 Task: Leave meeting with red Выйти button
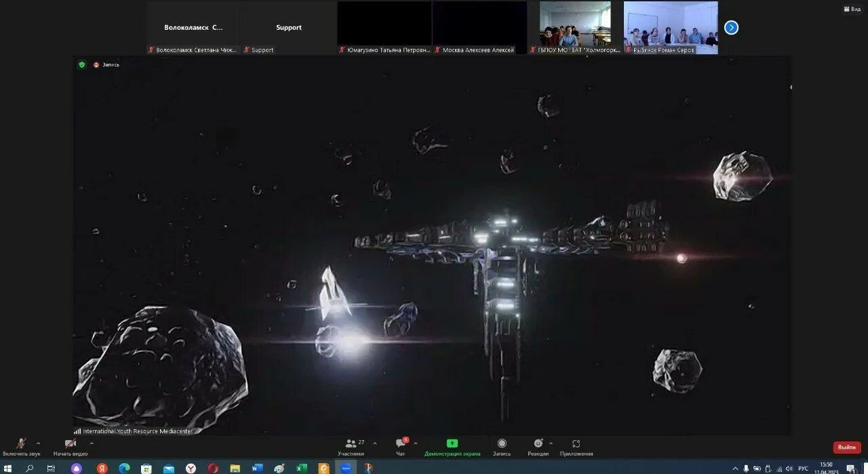click(846, 447)
